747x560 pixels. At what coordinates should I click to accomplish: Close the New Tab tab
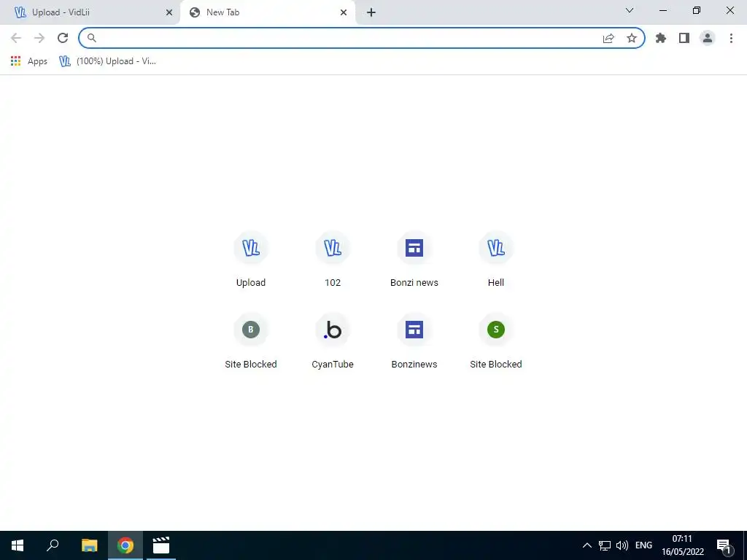pos(344,12)
